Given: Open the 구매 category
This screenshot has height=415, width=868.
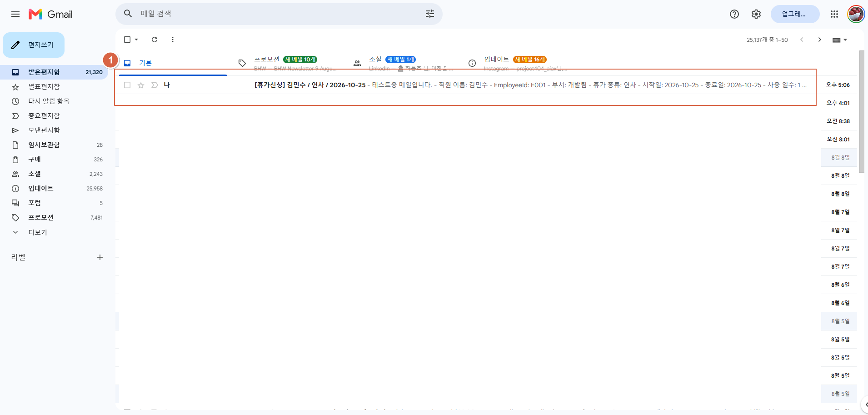Looking at the screenshot, I should click(x=54, y=160).
